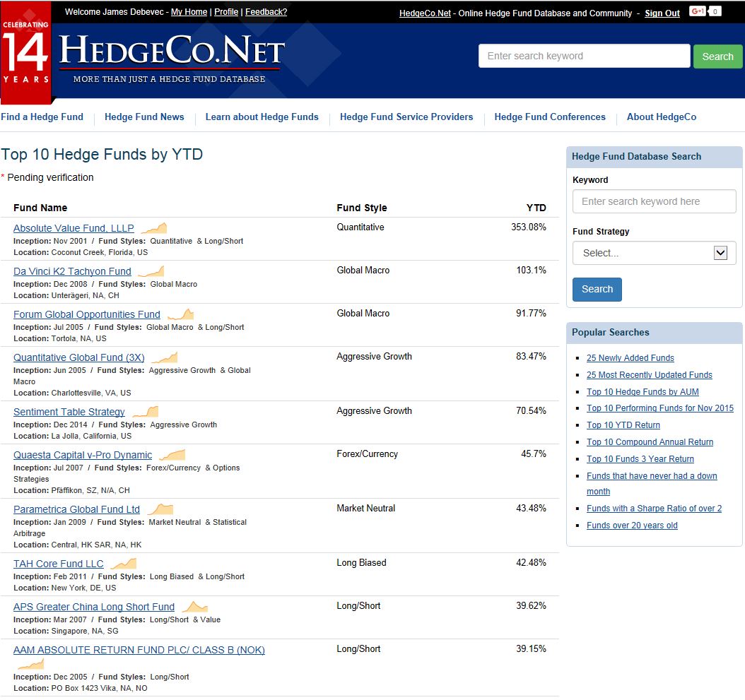Click the Absolute Value Fund performance sparkline icon

[x=154, y=228]
